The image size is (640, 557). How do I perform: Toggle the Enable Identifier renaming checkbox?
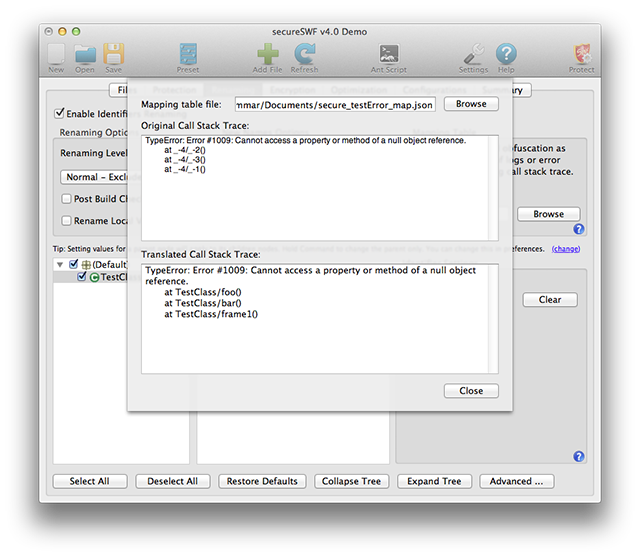[x=60, y=114]
